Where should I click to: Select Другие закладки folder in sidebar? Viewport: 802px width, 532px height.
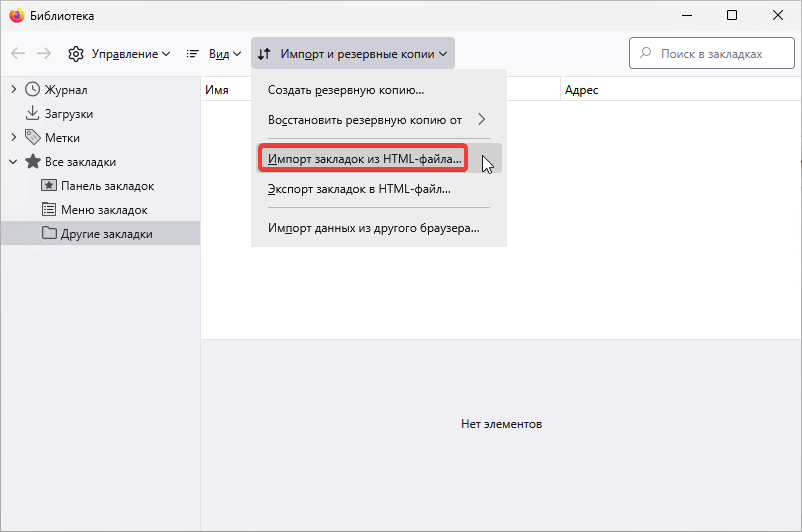tap(106, 234)
